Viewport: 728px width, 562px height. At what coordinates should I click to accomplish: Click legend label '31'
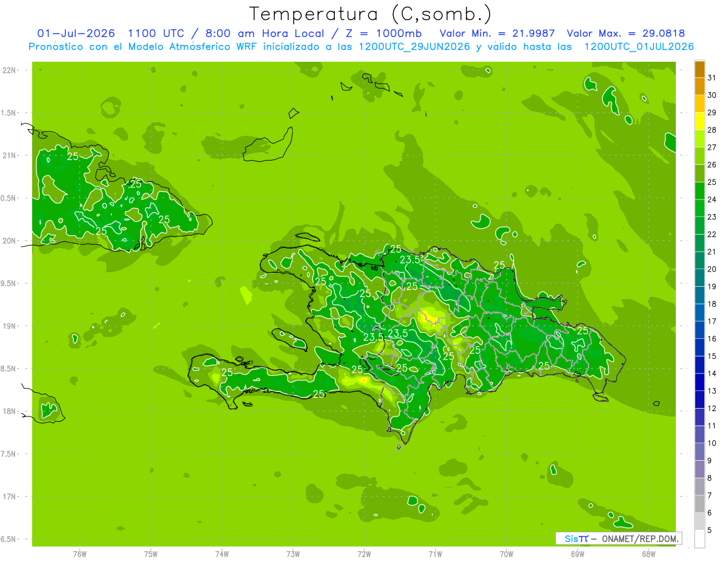[712, 78]
